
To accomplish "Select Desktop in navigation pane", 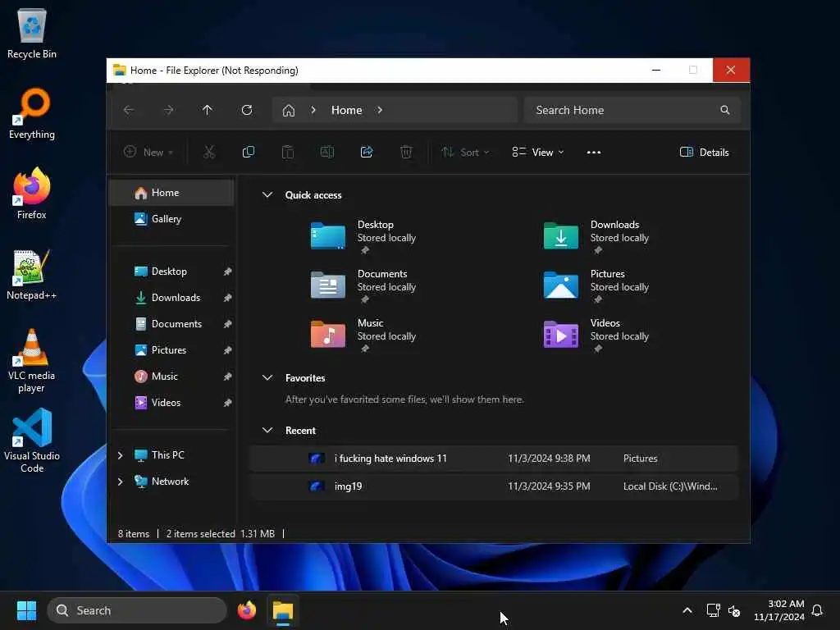I will point(171,272).
